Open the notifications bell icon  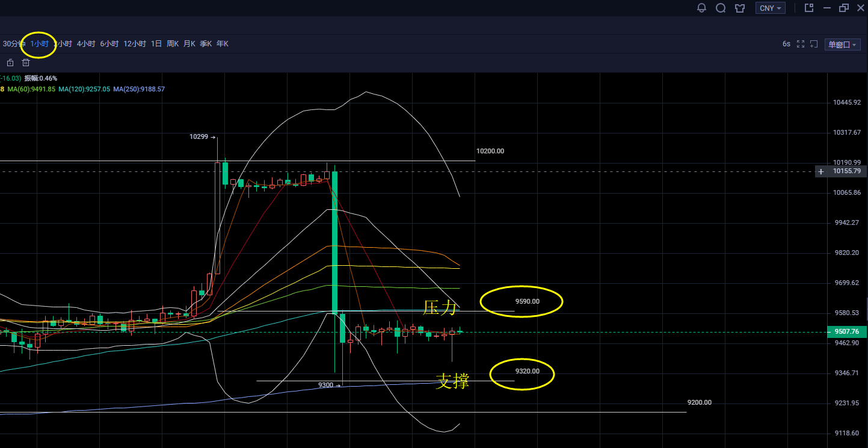click(701, 8)
